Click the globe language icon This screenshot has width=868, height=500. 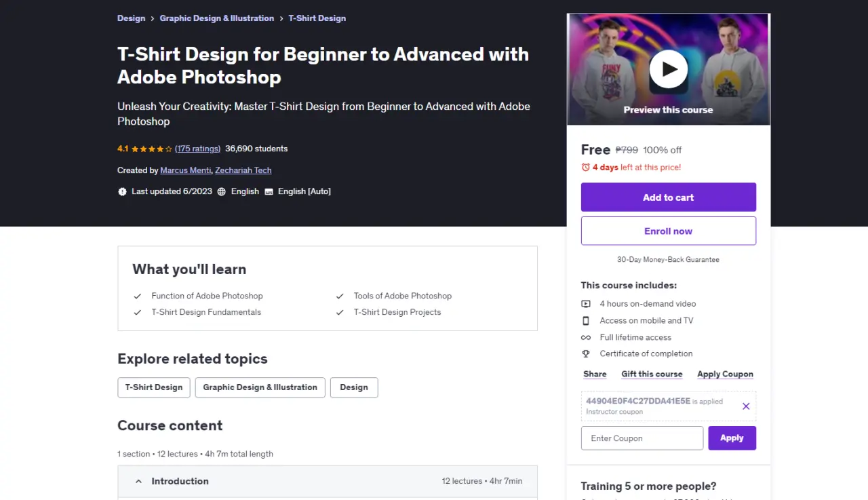(221, 191)
